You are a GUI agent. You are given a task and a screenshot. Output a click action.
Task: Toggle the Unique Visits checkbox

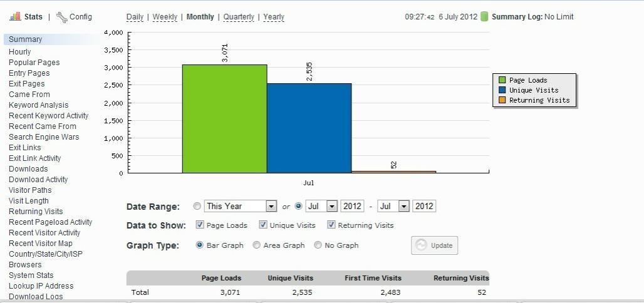[x=263, y=225]
